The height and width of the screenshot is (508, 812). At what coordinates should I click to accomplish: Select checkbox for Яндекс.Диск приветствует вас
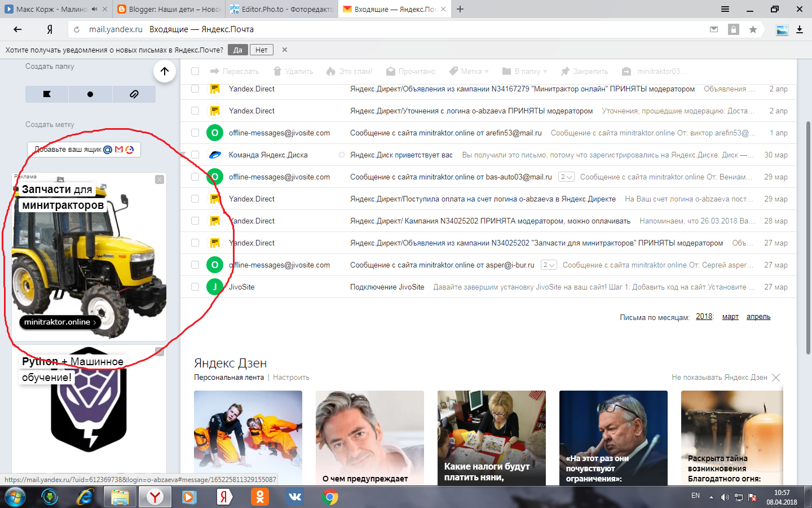tap(195, 155)
